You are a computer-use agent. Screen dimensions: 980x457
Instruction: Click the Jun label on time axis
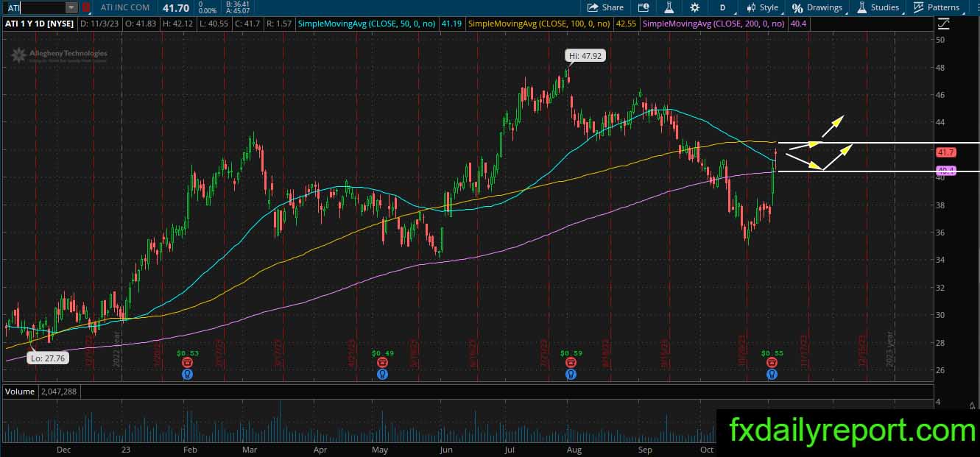pyautogui.click(x=445, y=449)
